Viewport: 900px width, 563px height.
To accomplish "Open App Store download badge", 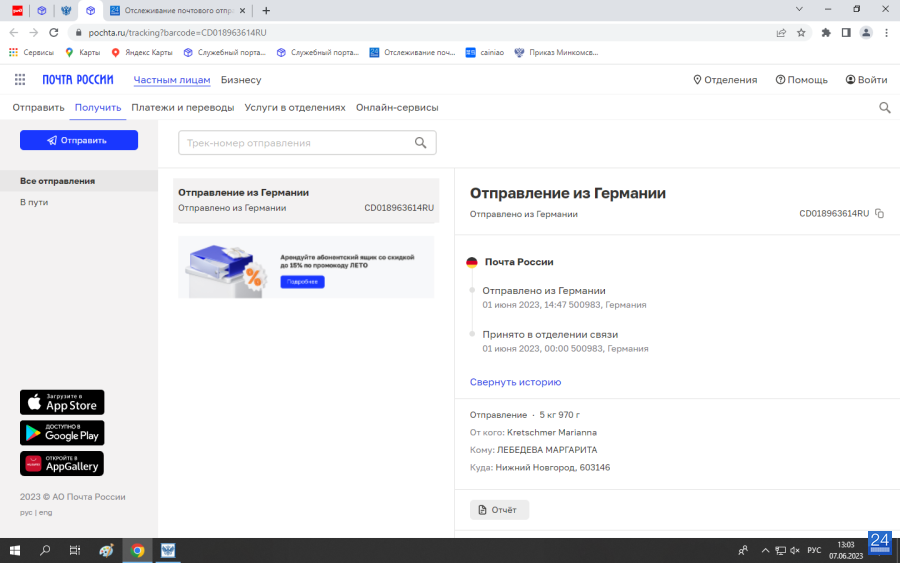I will [x=62, y=402].
